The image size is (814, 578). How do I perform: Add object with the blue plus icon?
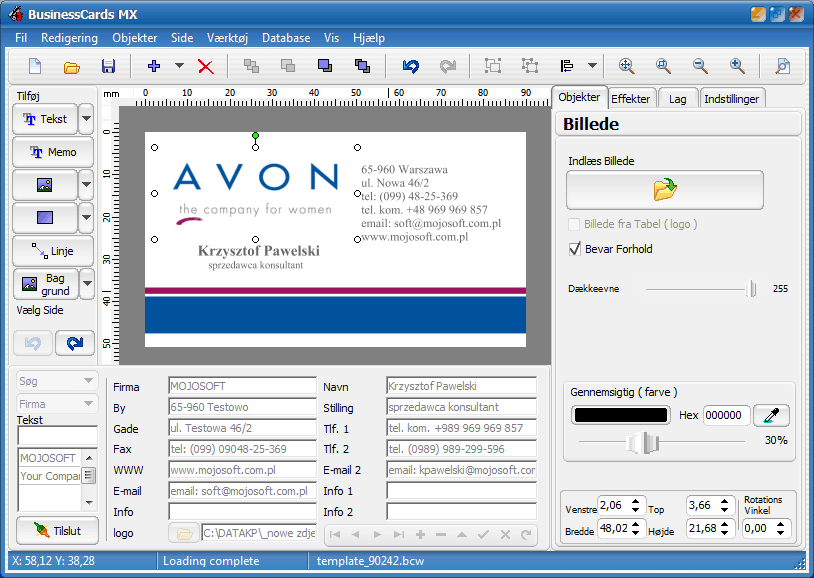coord(154,66)
